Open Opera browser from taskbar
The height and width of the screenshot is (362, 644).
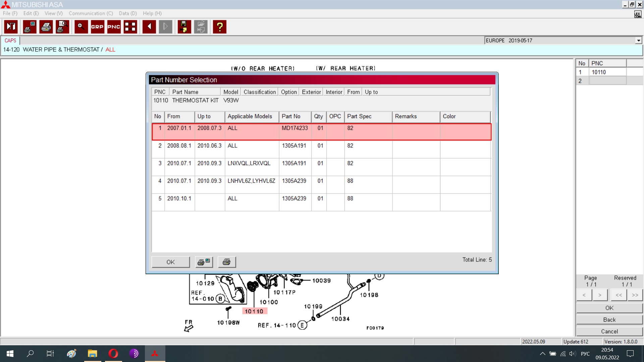click(x=113, y=353)
